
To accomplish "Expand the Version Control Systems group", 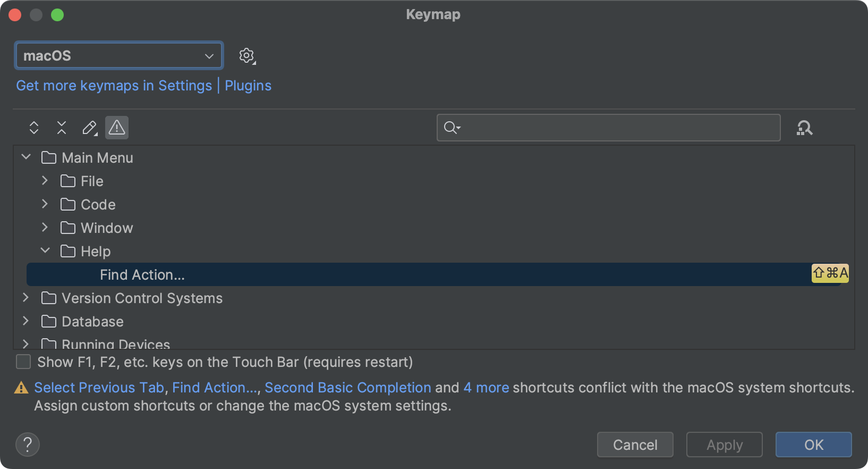I will tap(26, 298).
